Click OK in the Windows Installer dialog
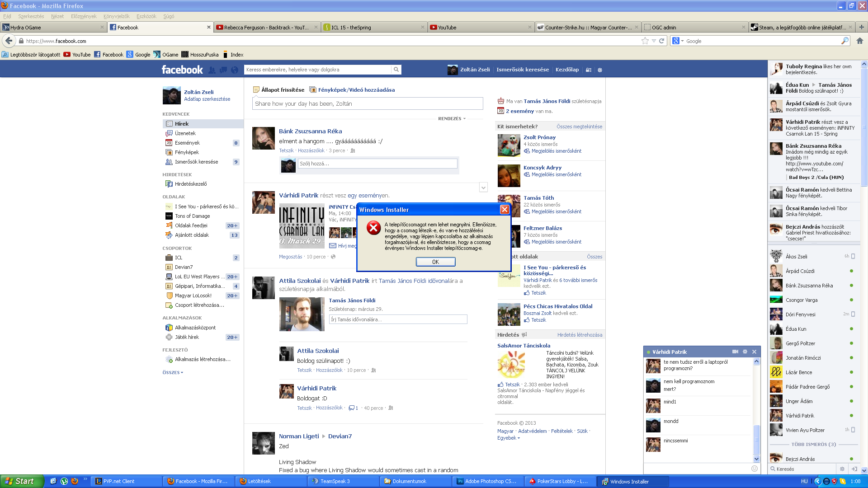Image resolution: width=868 pixels, height=488 pixels. 435,262
